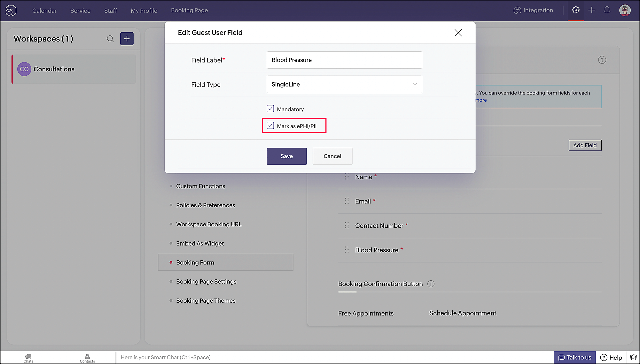Toggle the Mark as ePHI/PII checkbox

270,126
